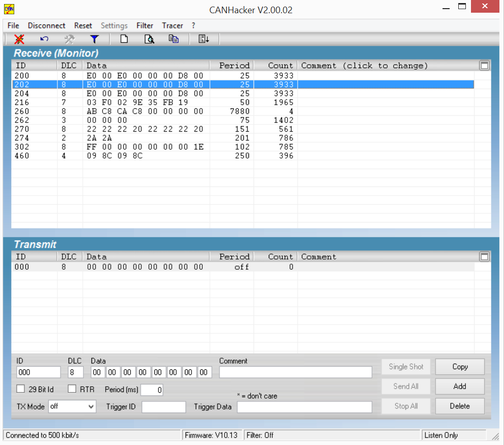Click the Trigger Data input field
Image resolution: width=504 pixels, height=445 pixels.
point(304,407)
